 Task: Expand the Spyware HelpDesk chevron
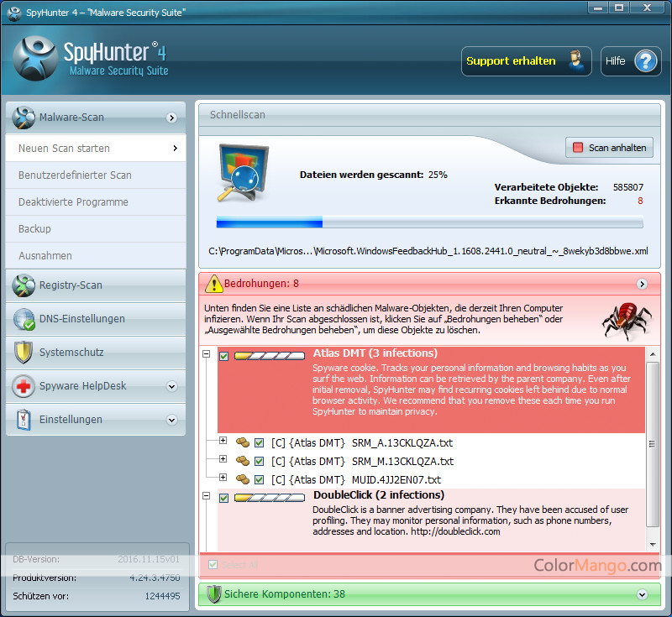click(x=171, y=387)
